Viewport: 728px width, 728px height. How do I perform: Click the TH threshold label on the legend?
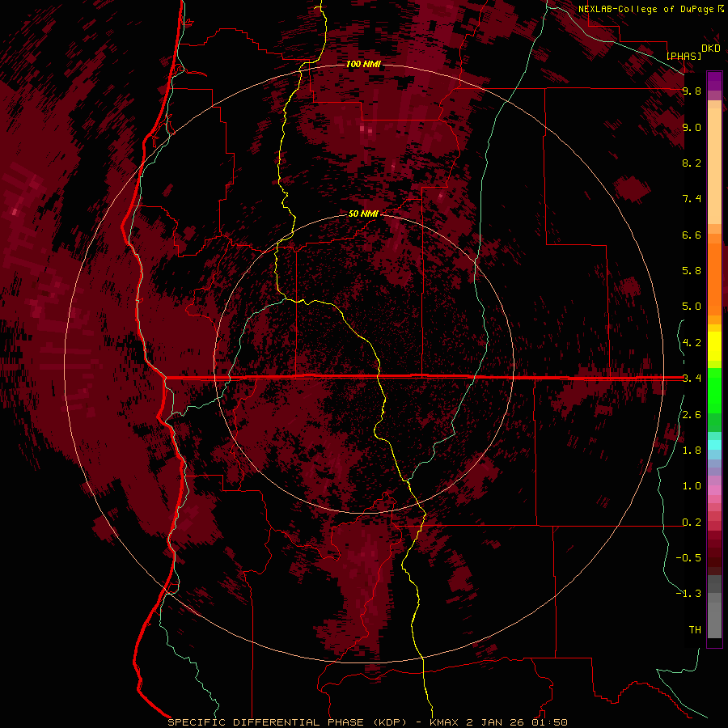(x=695, y=630)
